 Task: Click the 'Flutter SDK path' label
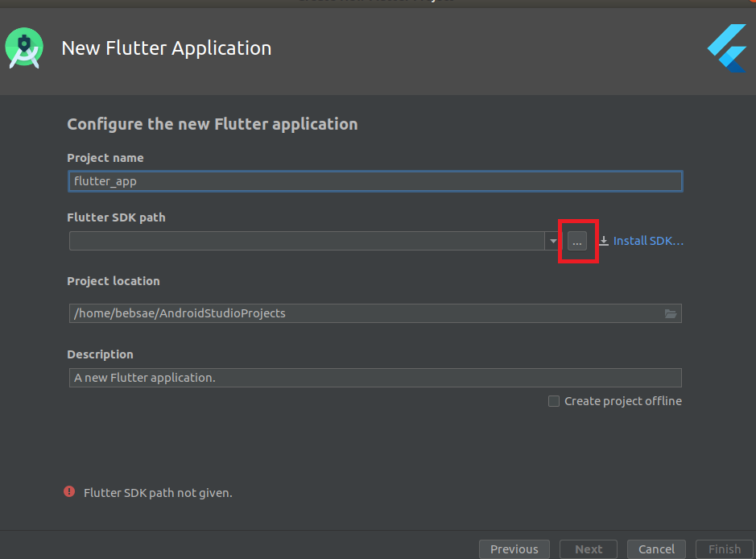point(116,217)
